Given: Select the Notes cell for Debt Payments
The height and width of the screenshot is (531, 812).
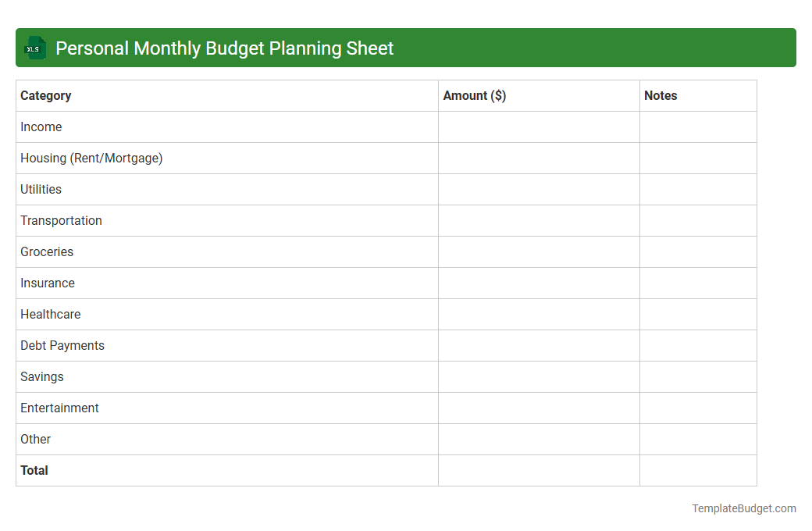Looking at the screenshot, I should point(698,345).
